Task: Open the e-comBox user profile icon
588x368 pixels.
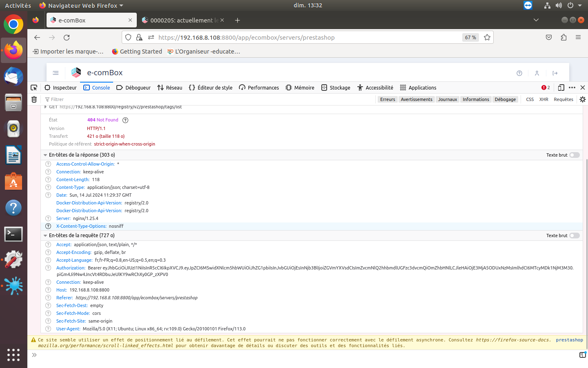Action: coord(537,73)
